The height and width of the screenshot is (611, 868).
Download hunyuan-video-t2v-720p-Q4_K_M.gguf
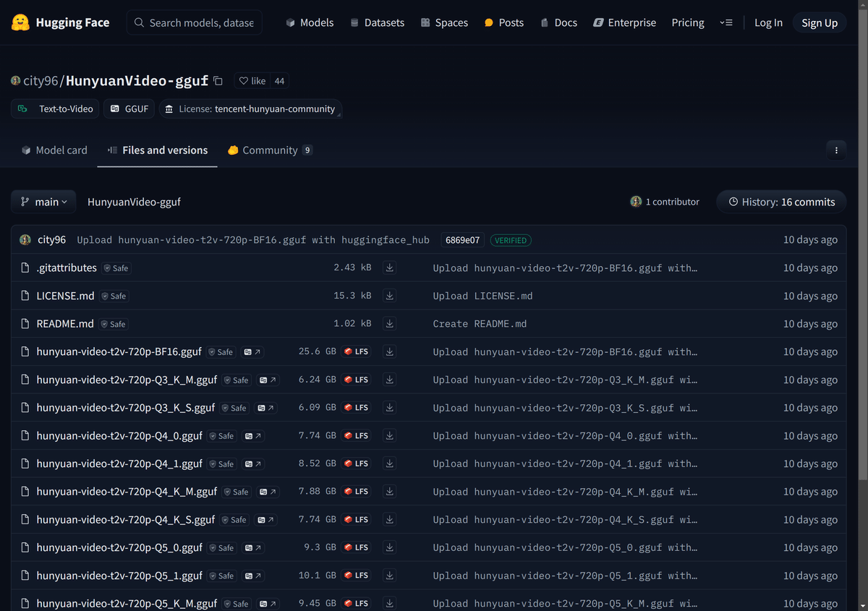click(390, 492)
